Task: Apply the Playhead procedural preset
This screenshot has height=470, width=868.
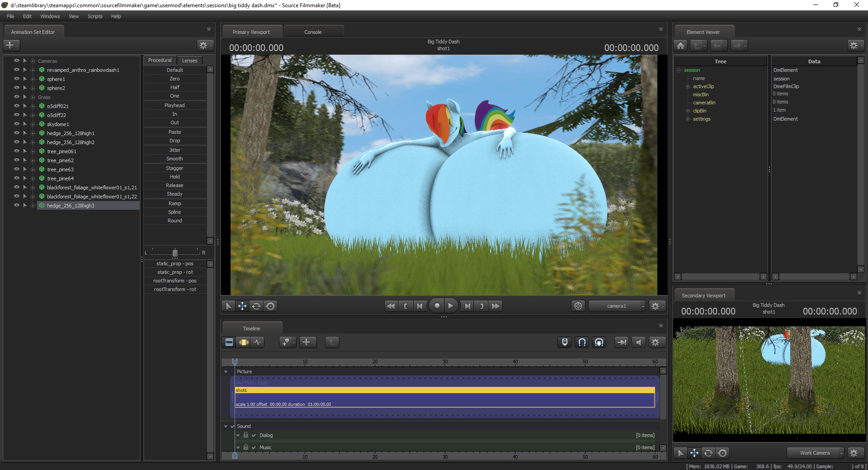Action: (175, 105)
